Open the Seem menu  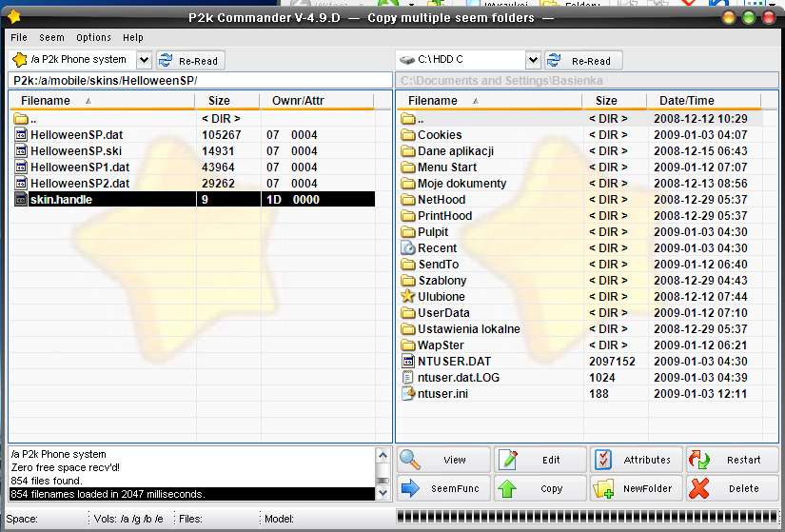point(51,37)
